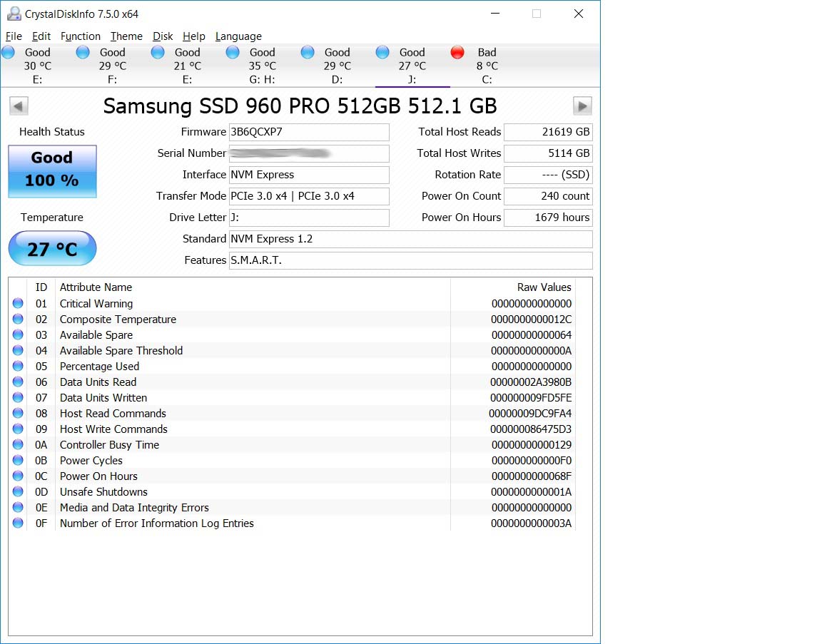Select the Good 30 °C E: disk tab
822x644 pixels.
(38, 66)
